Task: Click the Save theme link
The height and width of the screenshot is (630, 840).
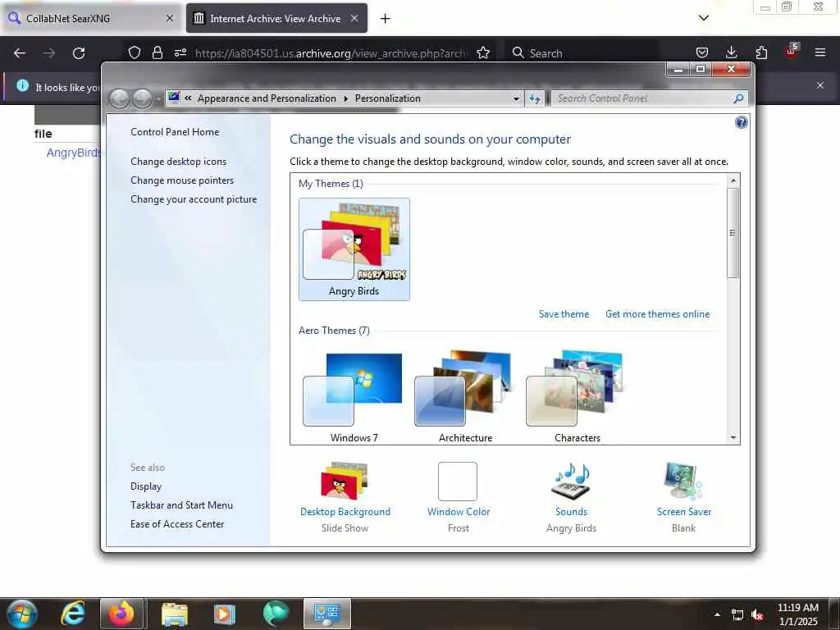Action: (564, 314)
